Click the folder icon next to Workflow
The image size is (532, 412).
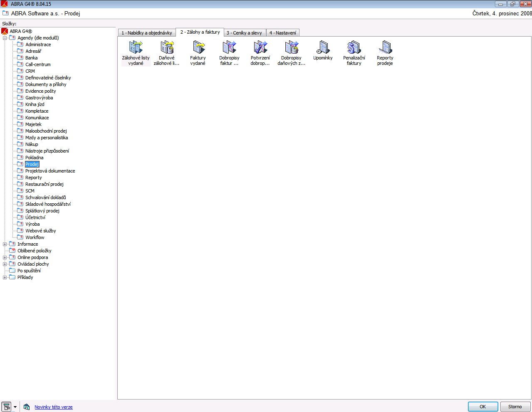(x=20, y=237)
